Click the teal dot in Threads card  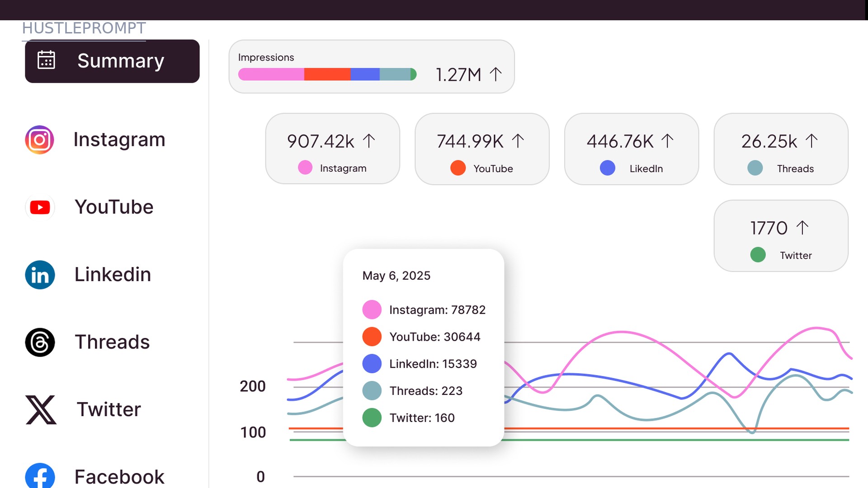click(x=755, y=168)
